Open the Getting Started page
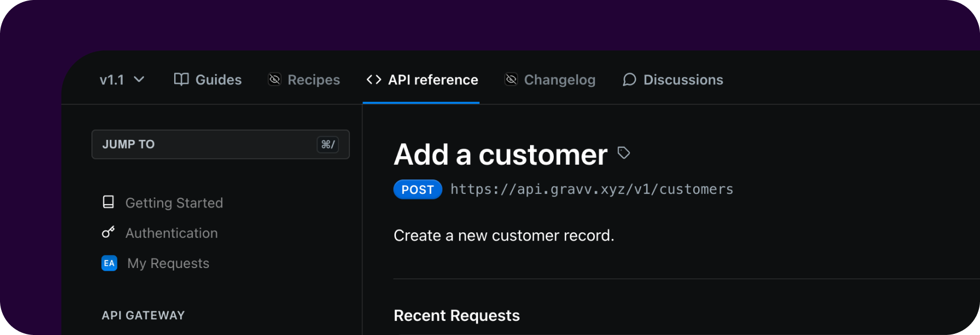This screenshot has height=335, width=980. click(162, 203)
